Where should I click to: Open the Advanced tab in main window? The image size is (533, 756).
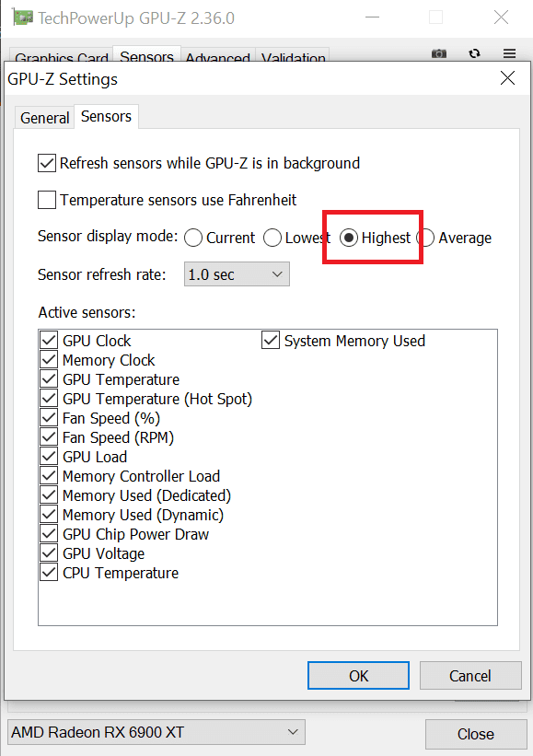[x=218, y=57]
